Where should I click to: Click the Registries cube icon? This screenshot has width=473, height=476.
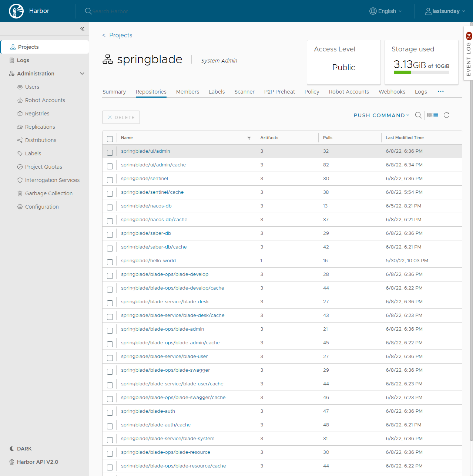pyautogui.click(x=20, y=114)
